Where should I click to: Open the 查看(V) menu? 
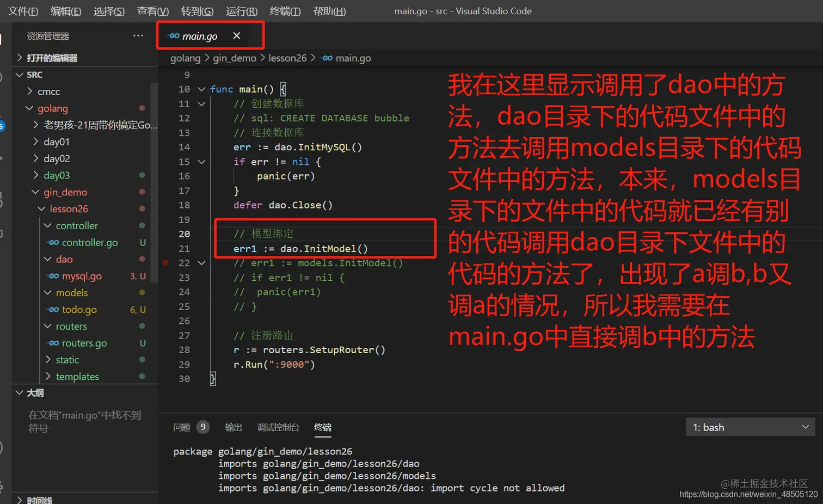click(x=153, y=11)
